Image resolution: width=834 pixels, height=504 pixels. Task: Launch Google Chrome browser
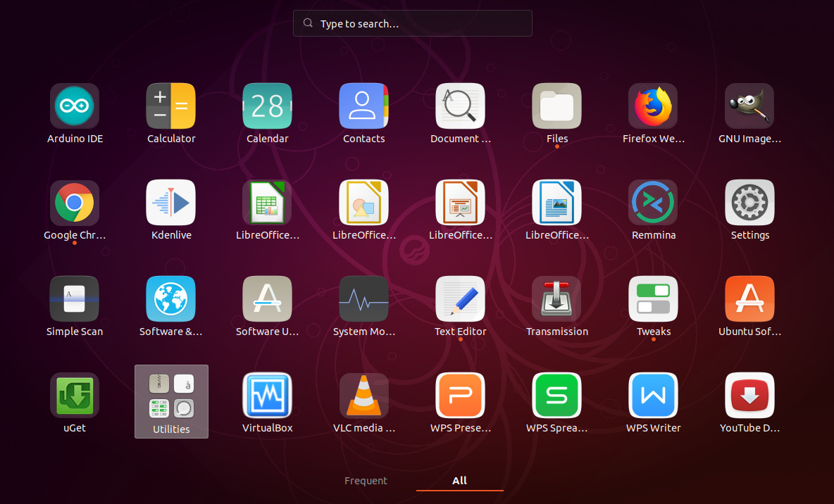(x=75, y=203)
